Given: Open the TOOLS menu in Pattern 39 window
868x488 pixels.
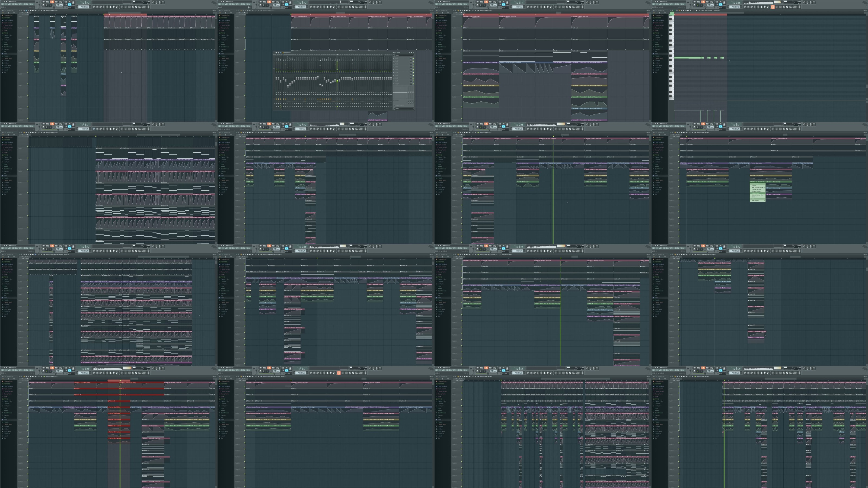Looking at the screenshot, I should point(31,4).
